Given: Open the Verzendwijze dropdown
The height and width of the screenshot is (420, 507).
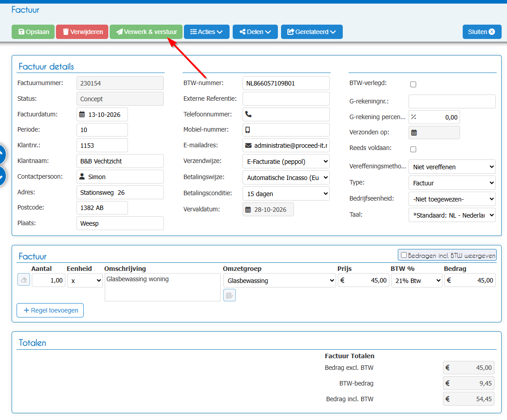Looking at the screenshot, I should 286,162.
